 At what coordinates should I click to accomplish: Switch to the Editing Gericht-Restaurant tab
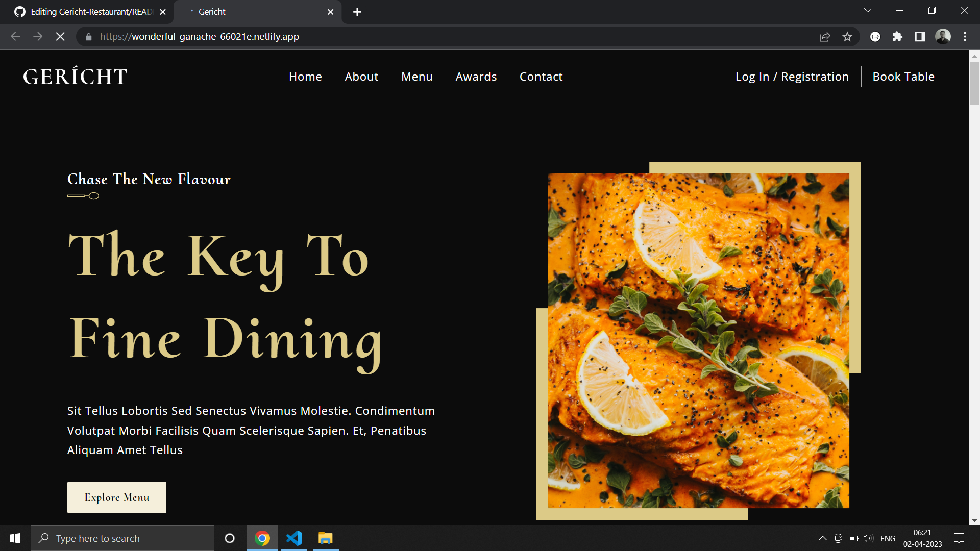pyautogui.click(x=91, y=12)
